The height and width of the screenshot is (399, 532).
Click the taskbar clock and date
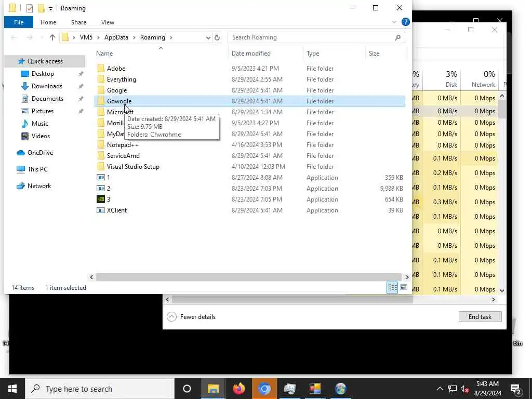[x=487, y=389]
